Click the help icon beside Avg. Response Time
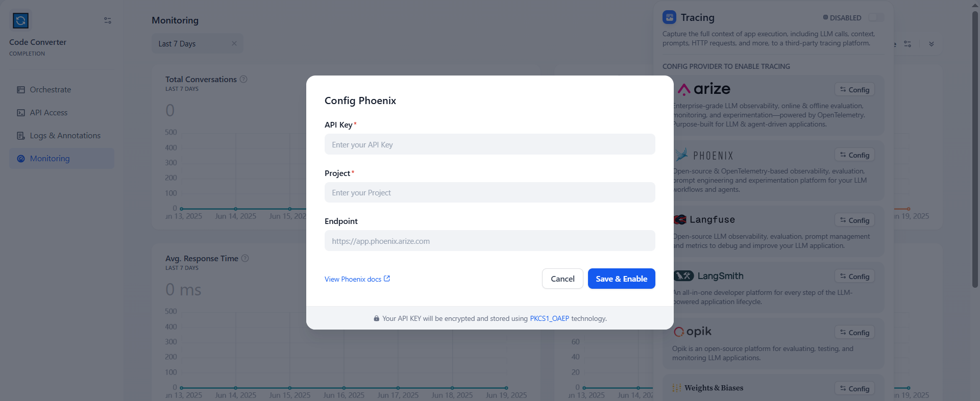Screen dimensions: 980x401 click(x=245, y=258)
